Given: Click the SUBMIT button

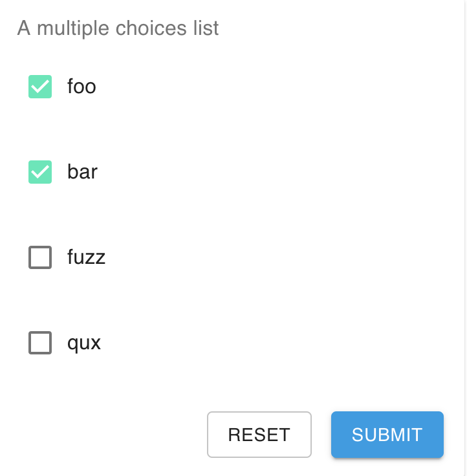Looking at the screenshot, I should click(387, 435).
